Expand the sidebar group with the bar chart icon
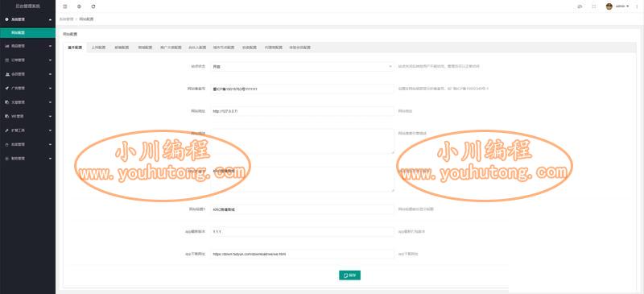The image size is (644, 294). (x=27, y=46)
